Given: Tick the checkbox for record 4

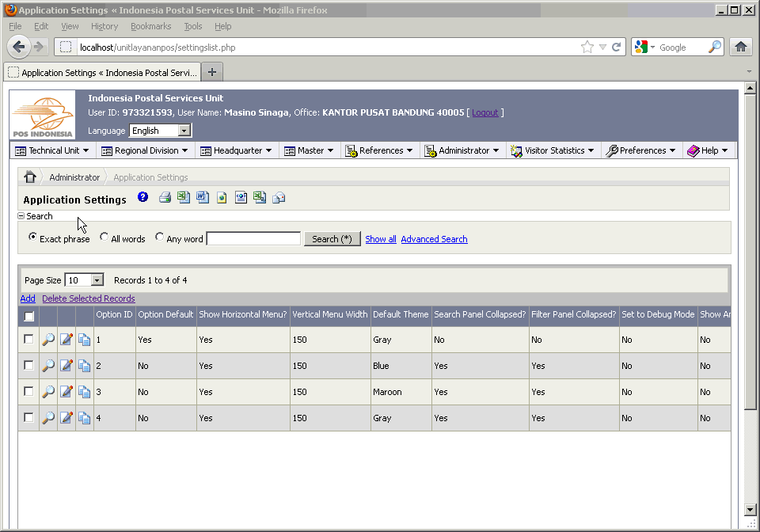Looking at the screenshot, I should (x=29, y=417).
